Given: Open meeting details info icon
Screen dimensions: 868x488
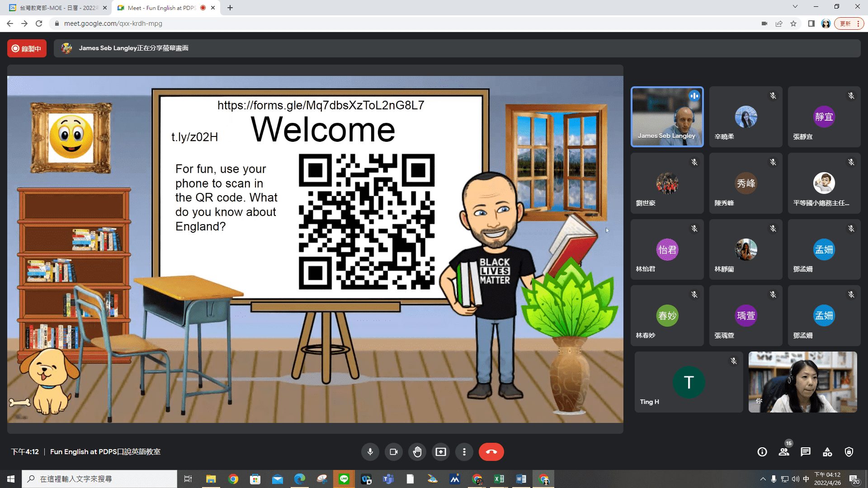Looking at the screenshot, I should tap(762, 452).
